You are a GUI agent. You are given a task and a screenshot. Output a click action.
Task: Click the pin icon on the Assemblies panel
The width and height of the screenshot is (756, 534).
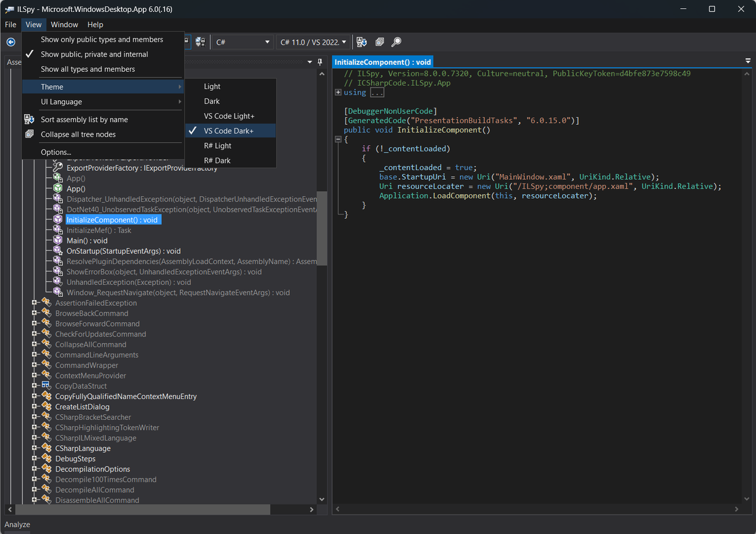coord(319,62)
